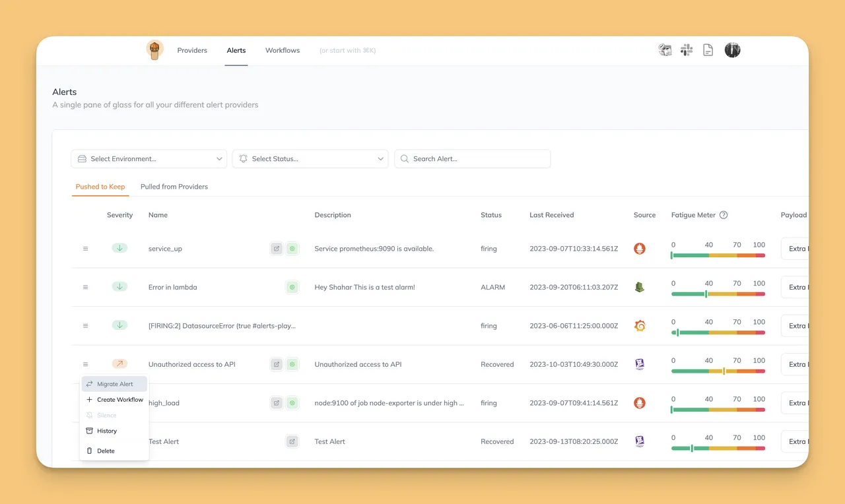The image size is (845, 504).
Task: Click the green workflow icon for Error in lambda
Action: point(292,287)
